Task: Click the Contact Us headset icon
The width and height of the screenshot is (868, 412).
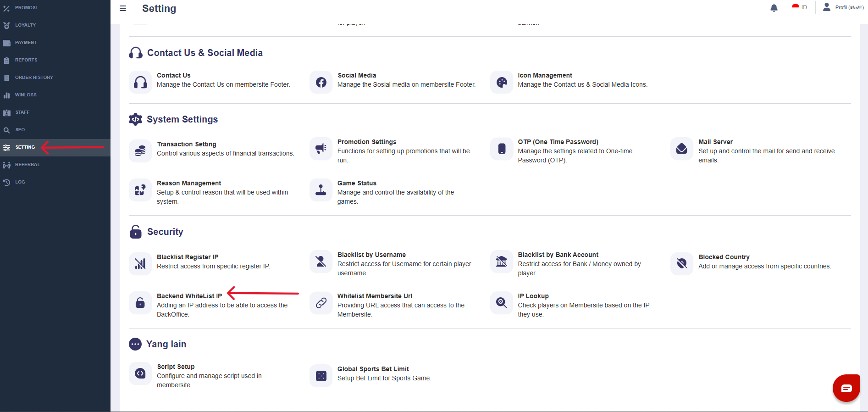Action: point(140,82)
